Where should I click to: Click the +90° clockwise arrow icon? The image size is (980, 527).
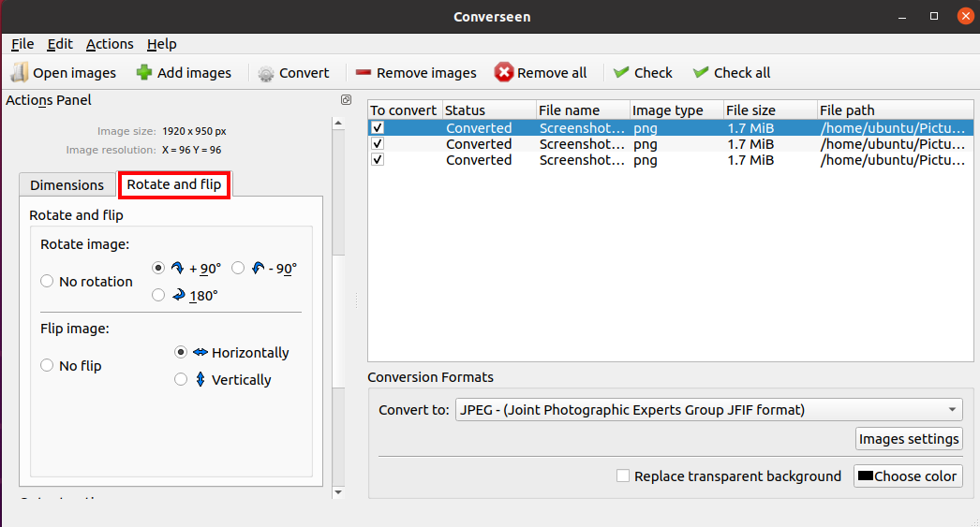click(177, 269)
